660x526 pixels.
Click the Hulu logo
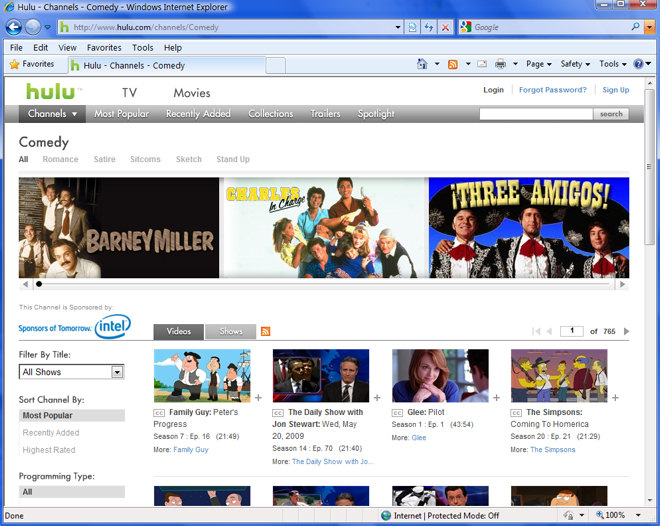pyautogui.click(x=53, y=91)
